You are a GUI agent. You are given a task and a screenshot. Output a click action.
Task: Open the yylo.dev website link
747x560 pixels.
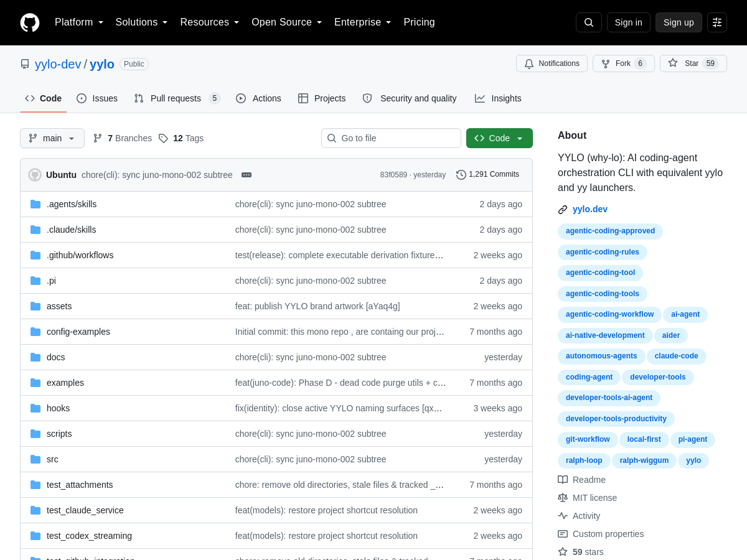click(590, 209)
